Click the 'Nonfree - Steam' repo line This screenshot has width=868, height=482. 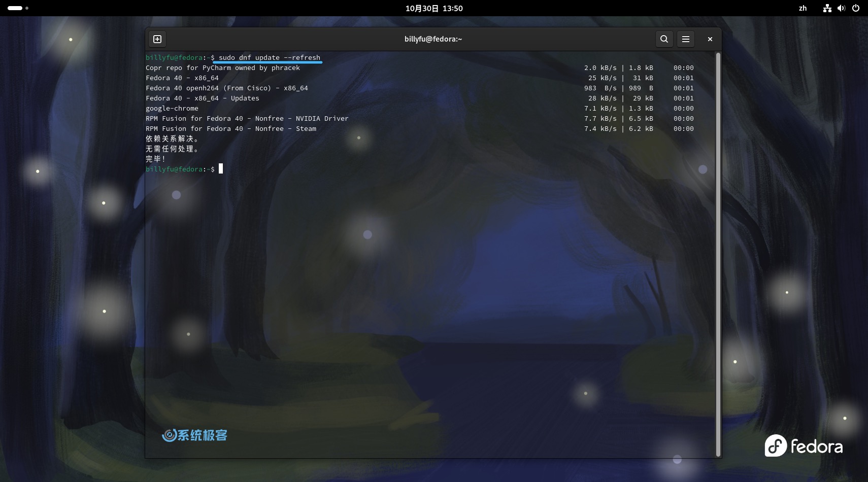[x=231, y=128]
